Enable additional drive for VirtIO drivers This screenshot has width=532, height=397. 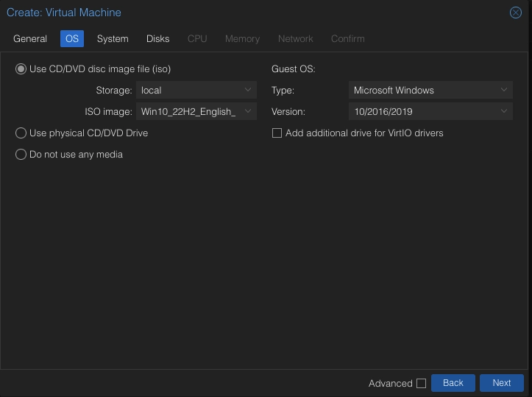point(277,133)
